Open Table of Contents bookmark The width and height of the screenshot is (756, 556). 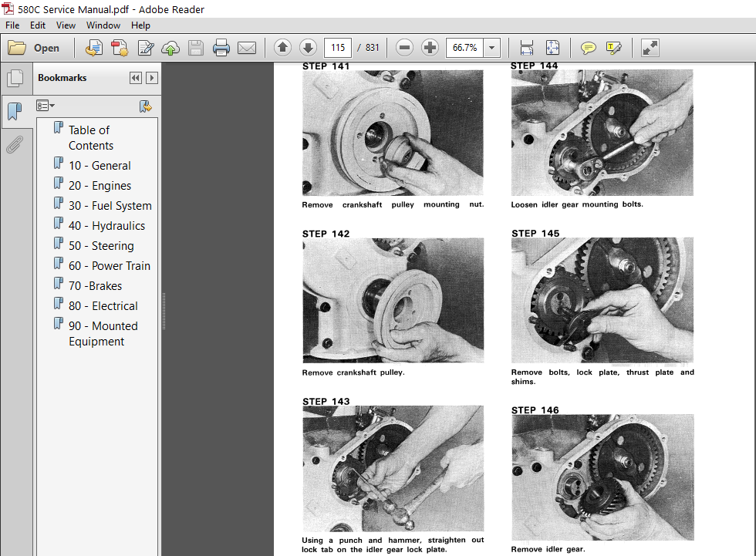(x=91, y=138)
